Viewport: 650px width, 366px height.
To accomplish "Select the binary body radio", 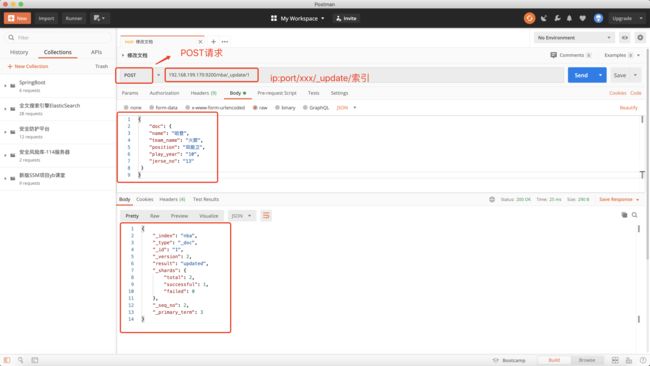I will (277, 108).
